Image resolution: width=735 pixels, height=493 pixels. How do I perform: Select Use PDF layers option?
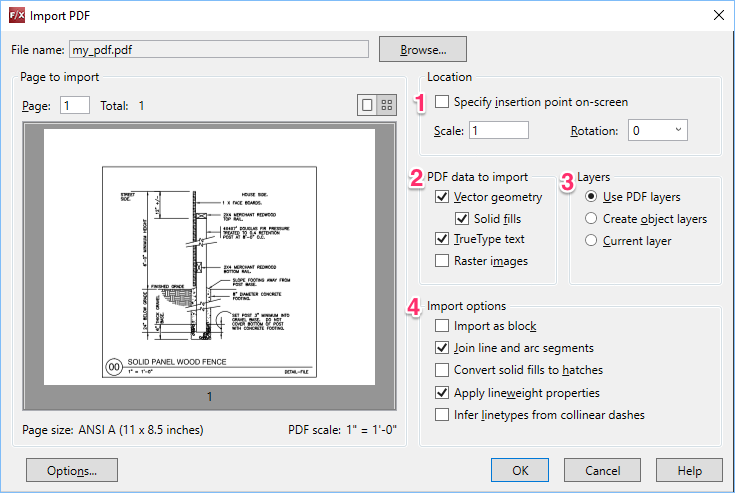tap(591, 197)
